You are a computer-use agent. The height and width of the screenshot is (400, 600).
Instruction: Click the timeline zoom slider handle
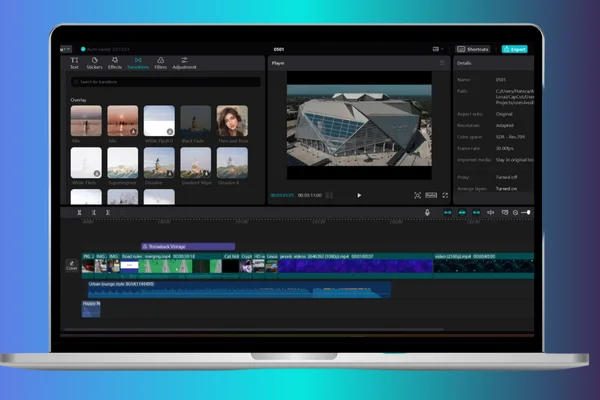pos(528,212)
